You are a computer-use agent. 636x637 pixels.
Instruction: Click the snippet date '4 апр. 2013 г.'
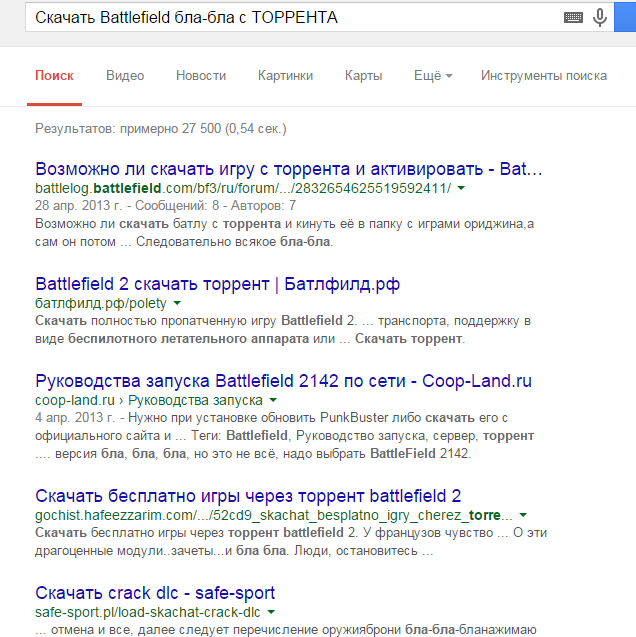click(75, 418)
